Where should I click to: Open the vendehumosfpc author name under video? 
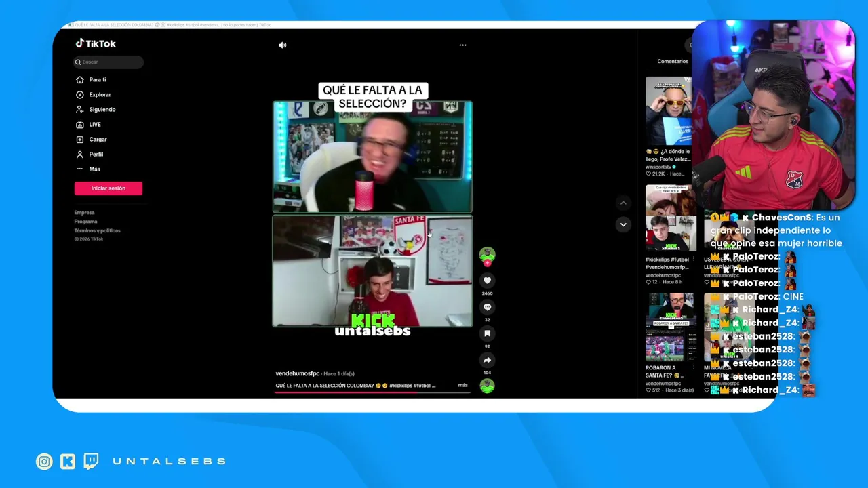[x=298, y=373]
